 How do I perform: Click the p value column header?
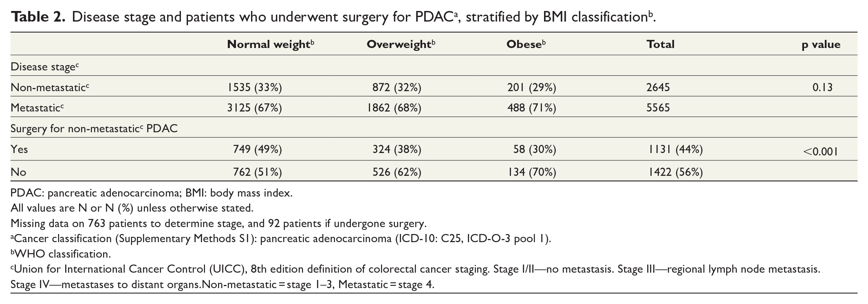click(x=821, y=45)
